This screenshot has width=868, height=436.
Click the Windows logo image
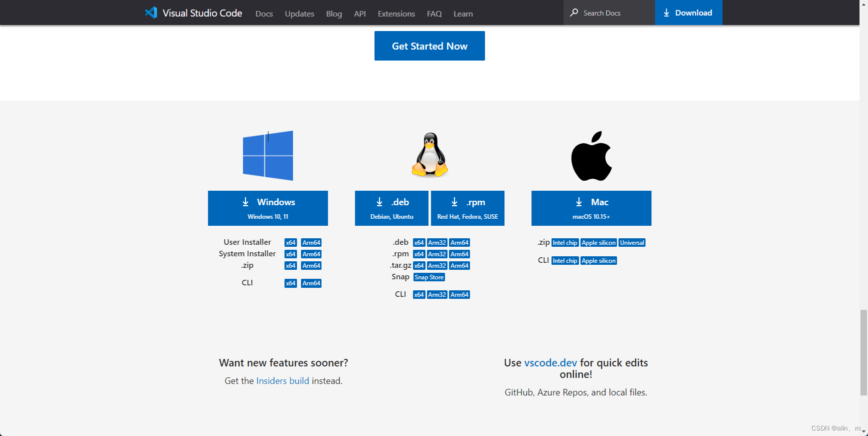pyautogui.click(x=268, y=156)
